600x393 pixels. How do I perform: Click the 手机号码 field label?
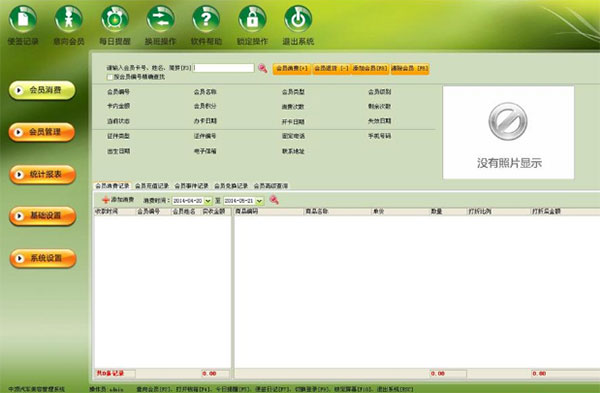(x=380, y=136)
